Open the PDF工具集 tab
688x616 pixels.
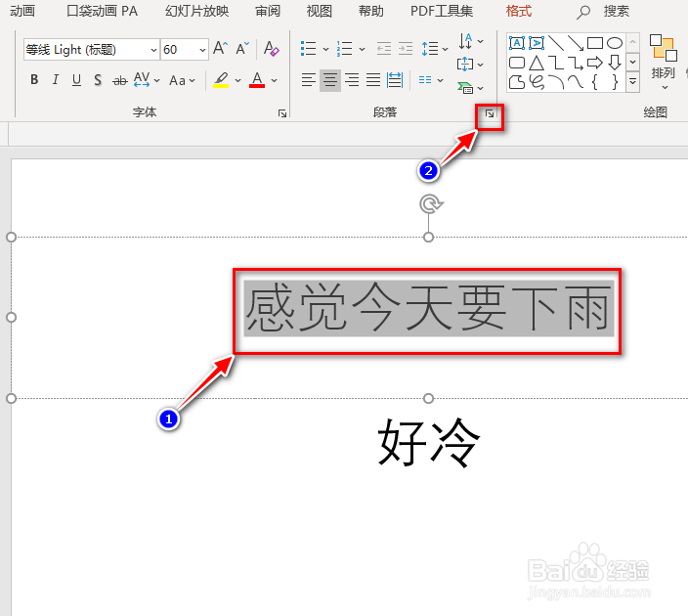[442, 11]
